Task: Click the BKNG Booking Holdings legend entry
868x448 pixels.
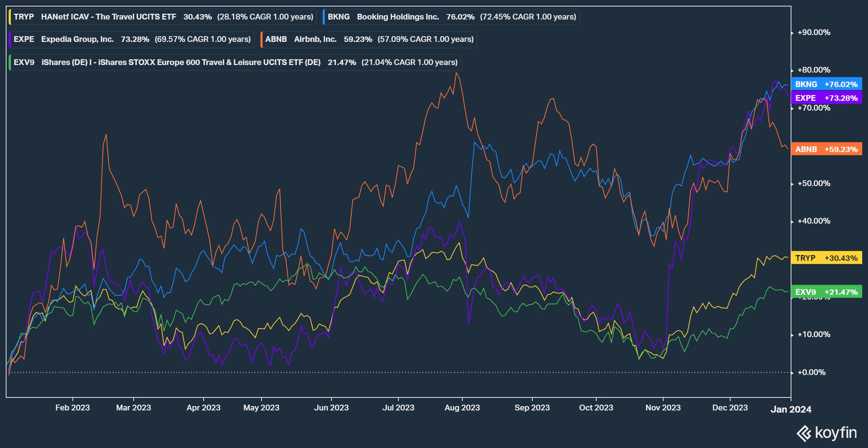Action: (x=451, y=17)
